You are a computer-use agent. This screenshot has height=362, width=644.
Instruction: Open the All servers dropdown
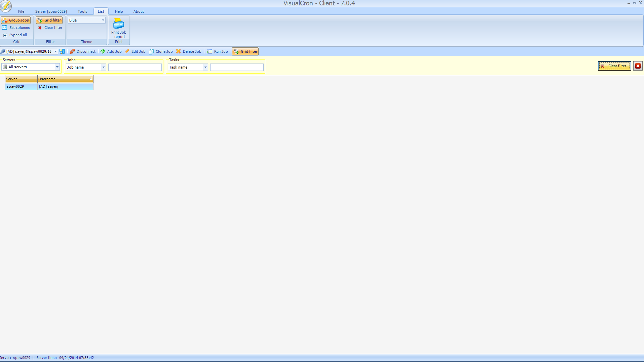click(57, 67)
